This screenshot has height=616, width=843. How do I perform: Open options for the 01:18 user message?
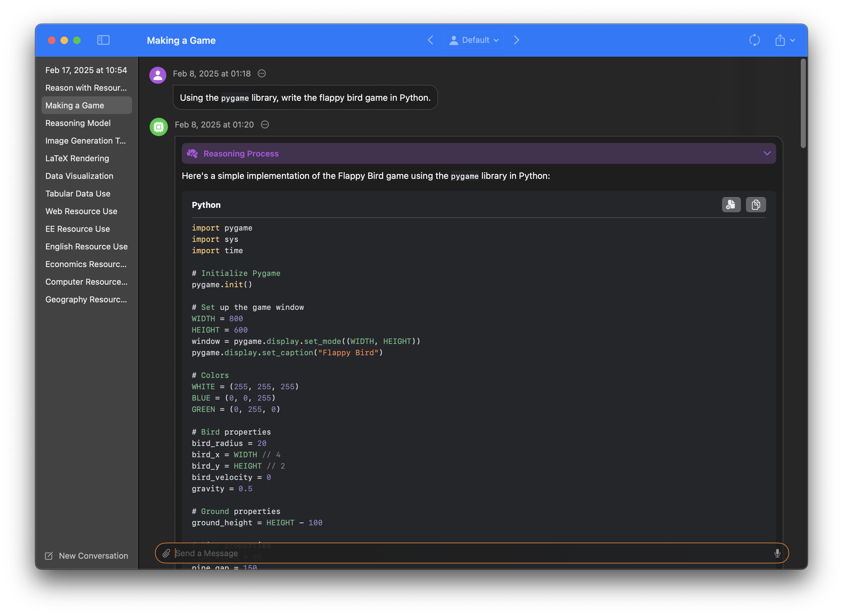[262, 73]
